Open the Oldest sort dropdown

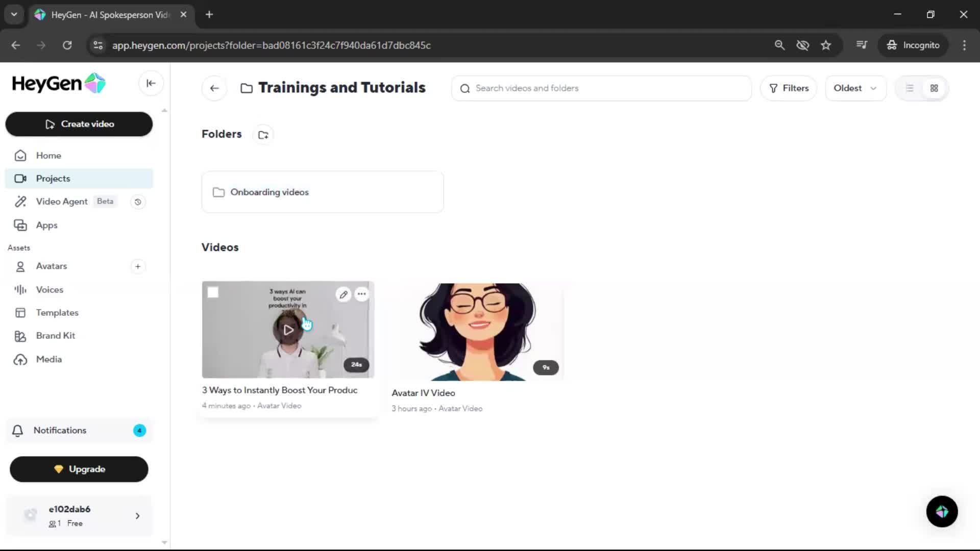pyautogui.click(x=855, y=88)
